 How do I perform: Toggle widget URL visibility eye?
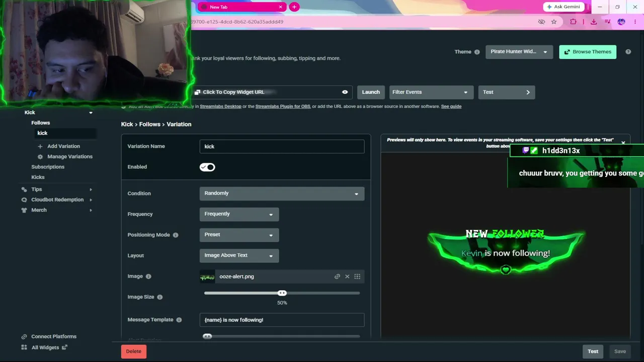click(x=345, y=92)
